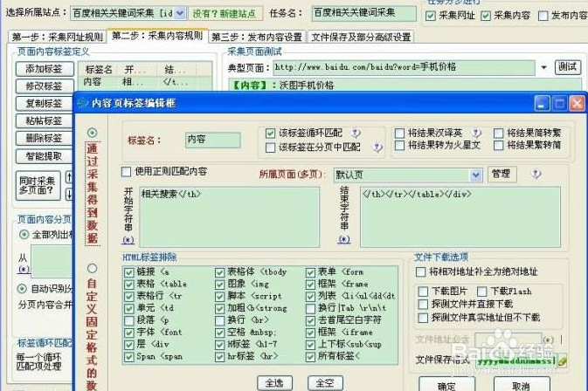Click the (*) wildcard link under 开始字符串
588x391 pixels.
tap(128, 240)
